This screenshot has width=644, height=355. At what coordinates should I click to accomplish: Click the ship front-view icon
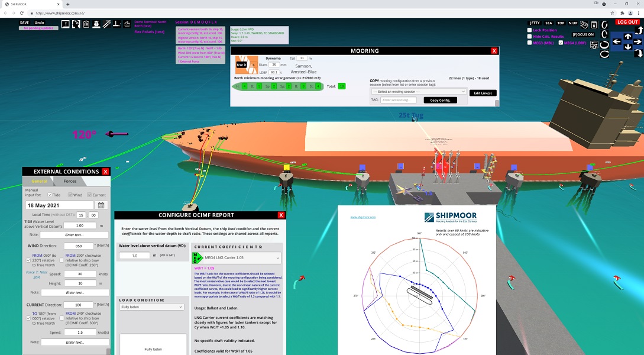96,24
